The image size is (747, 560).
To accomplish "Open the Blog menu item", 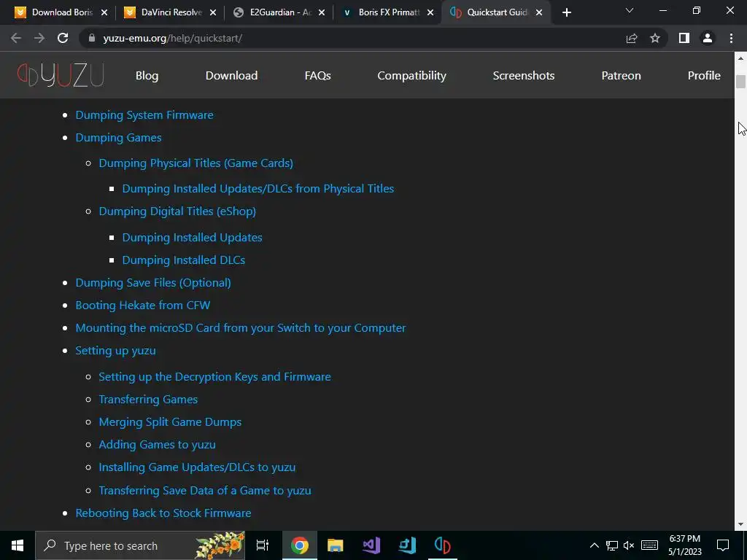I will (147, 75).
